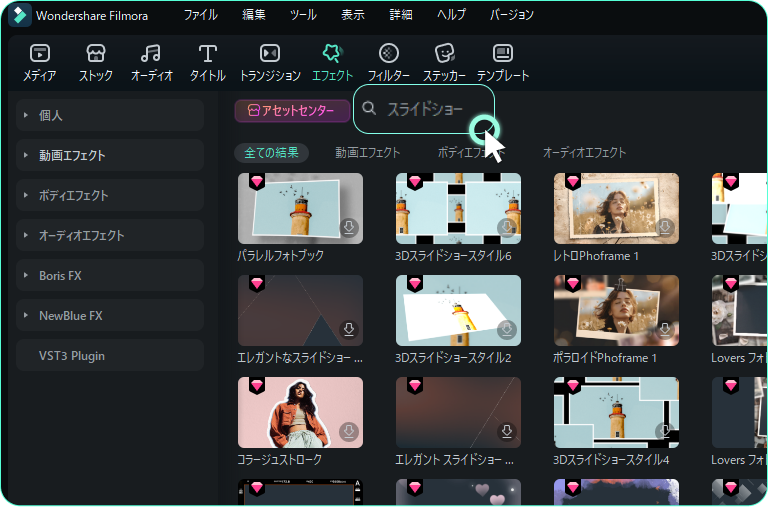Download the ポラロイドPhoframe 1 effect
Viewport: 768px width, 507px height.
click(665, 329)
